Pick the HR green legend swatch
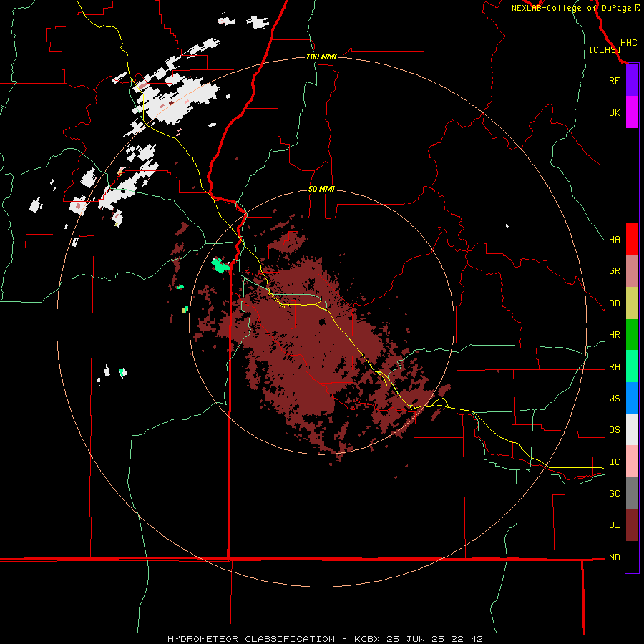Screen dimensions: 644x644 point(632,335)
